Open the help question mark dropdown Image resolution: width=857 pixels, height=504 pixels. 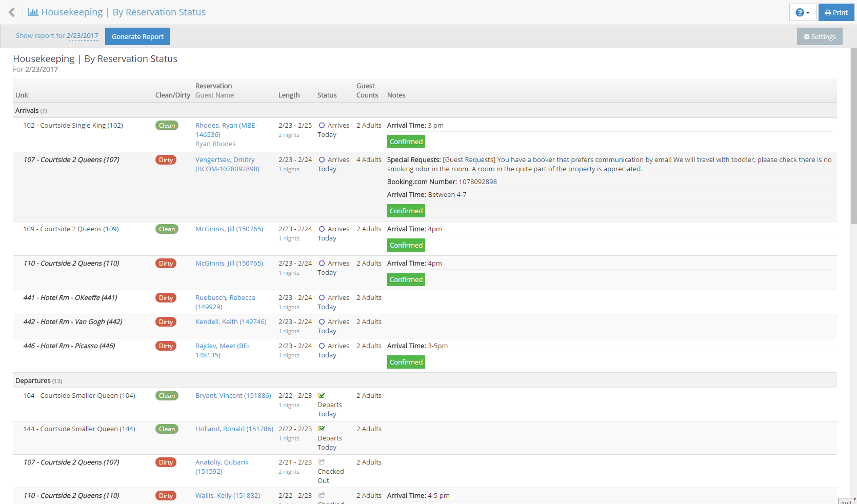click(x=802, y=12)
